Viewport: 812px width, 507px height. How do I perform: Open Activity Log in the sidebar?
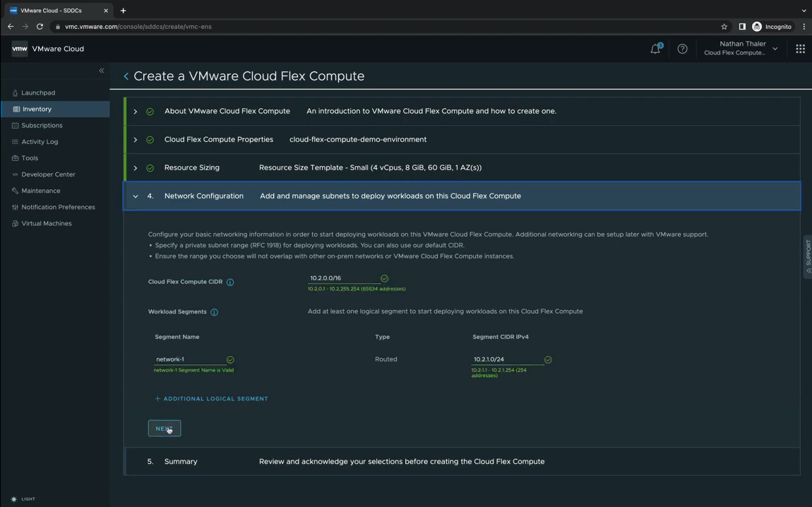pyautogui.click(x=40, y=142)
